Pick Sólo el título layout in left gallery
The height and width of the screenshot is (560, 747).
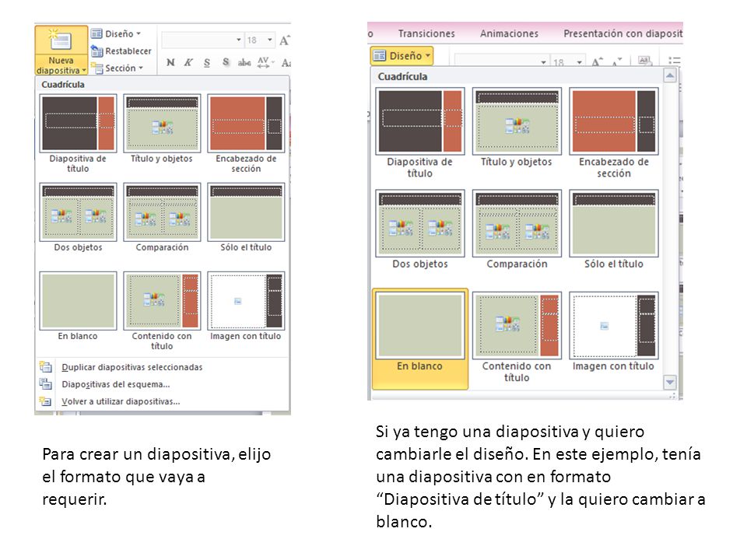(x=246, y=218)
